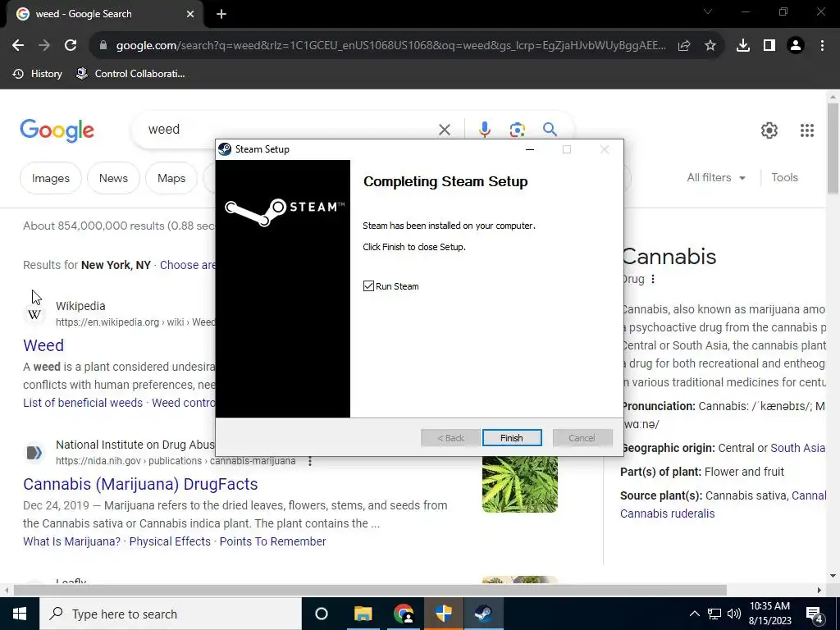Click the search field containing 'weed'
This screenshot has height=630, width=840.
click(290, 130)
